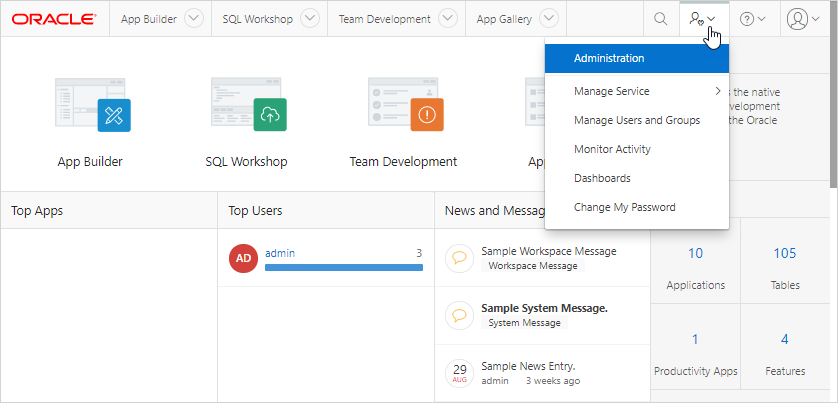Click the admin user link
Viewport: 838px width, 403px height.
point(280,253)
